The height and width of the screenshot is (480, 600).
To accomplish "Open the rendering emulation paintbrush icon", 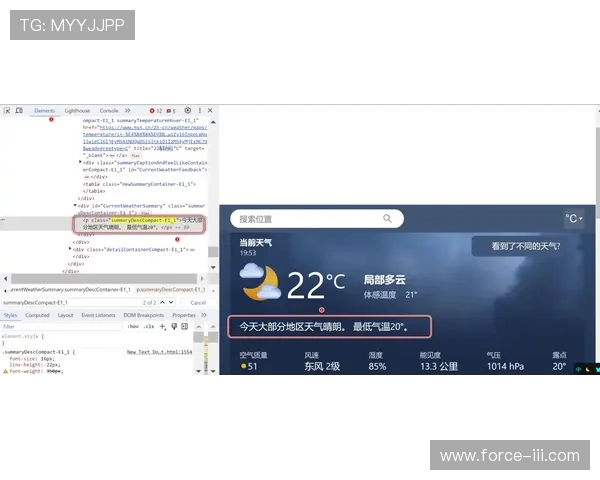I will 174,327.
